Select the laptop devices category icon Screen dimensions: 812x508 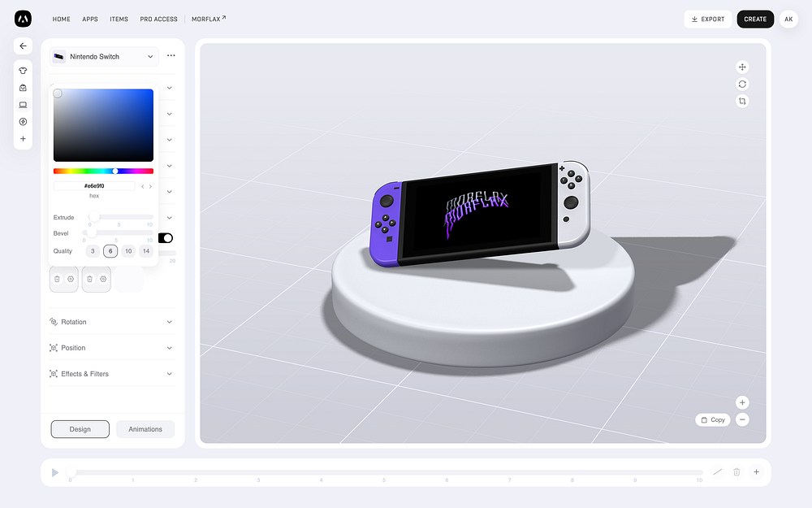point(23,105)
